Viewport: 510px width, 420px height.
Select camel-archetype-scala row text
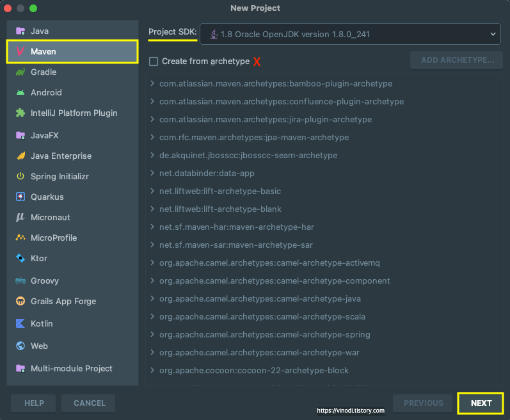pos(262,316)
